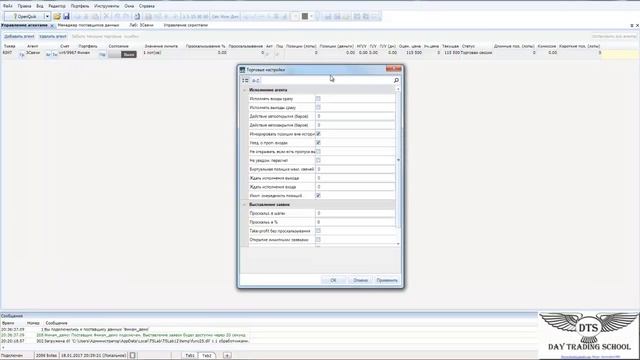Switch to Tab1 at bottom
Screen dimensions: 640x360
pyautogui.click(x=190, y=356)
